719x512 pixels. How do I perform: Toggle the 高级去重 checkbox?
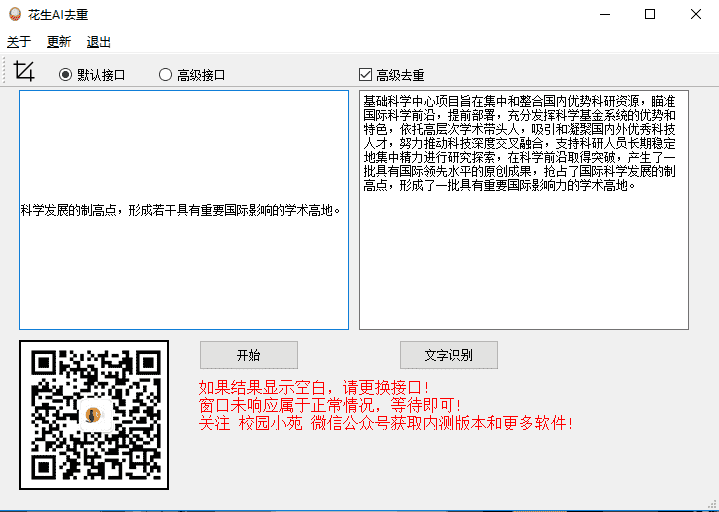365,75
